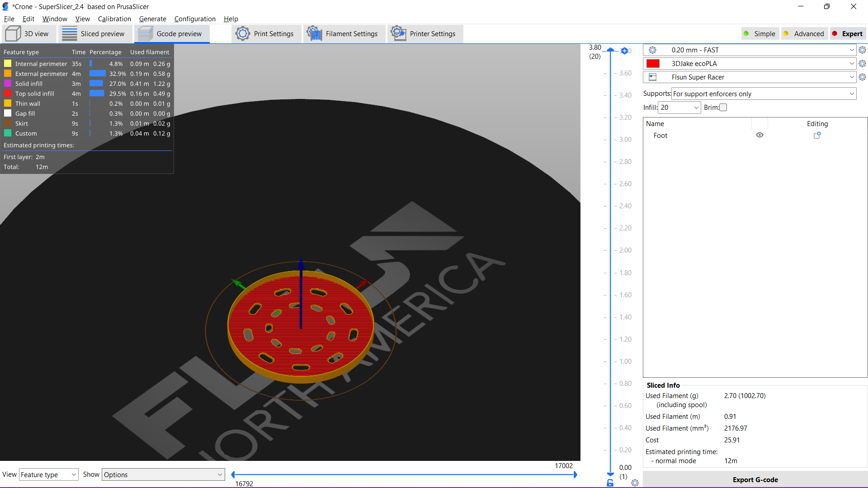Edit filament preset via gear icon
The height and width of the screenshot is (488, 868).
(x=862, y=64)
